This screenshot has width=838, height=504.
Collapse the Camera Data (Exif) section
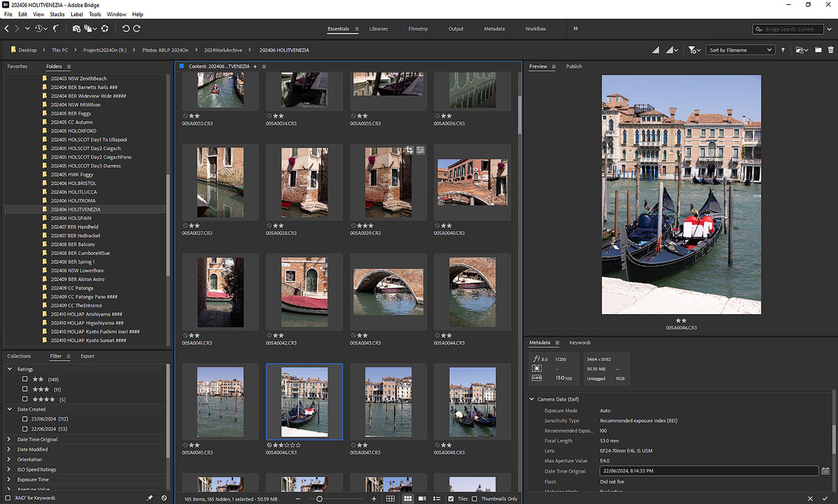531,399
